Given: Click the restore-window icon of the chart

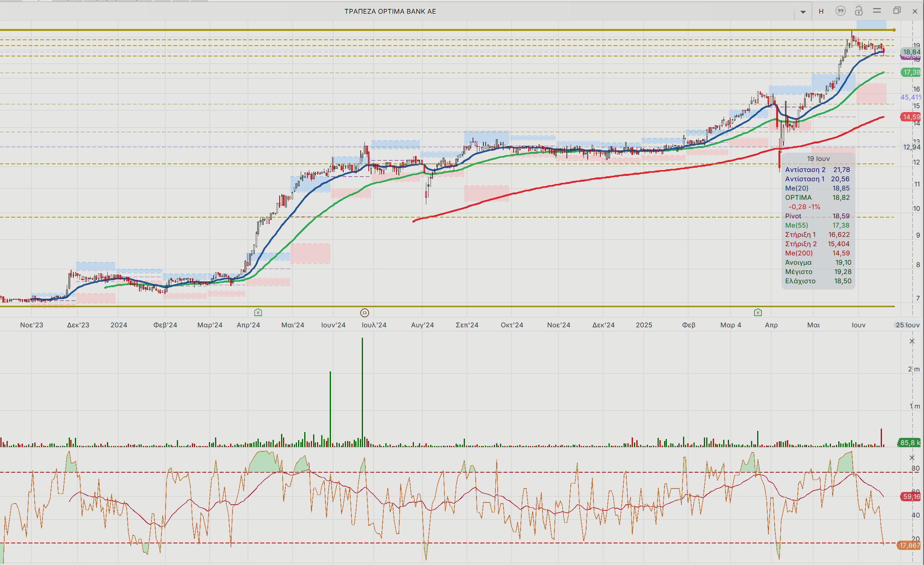Looking at the screenshot, I should [897, 11].
